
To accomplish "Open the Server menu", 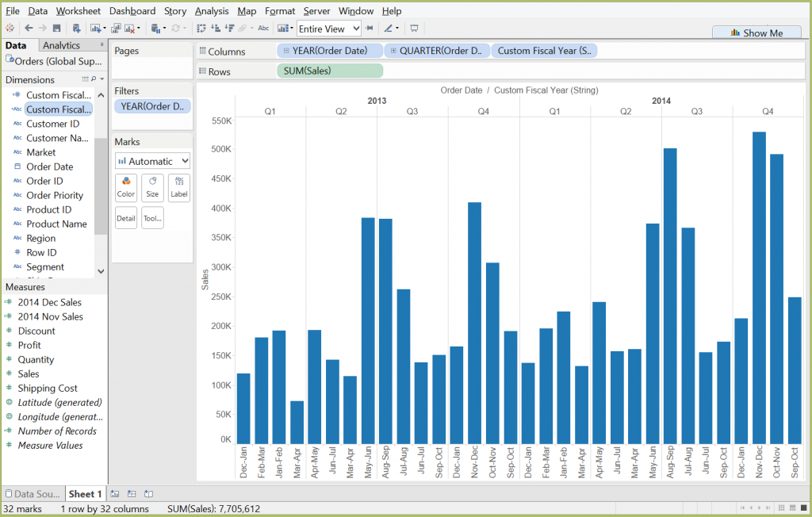I will point(316,11).
